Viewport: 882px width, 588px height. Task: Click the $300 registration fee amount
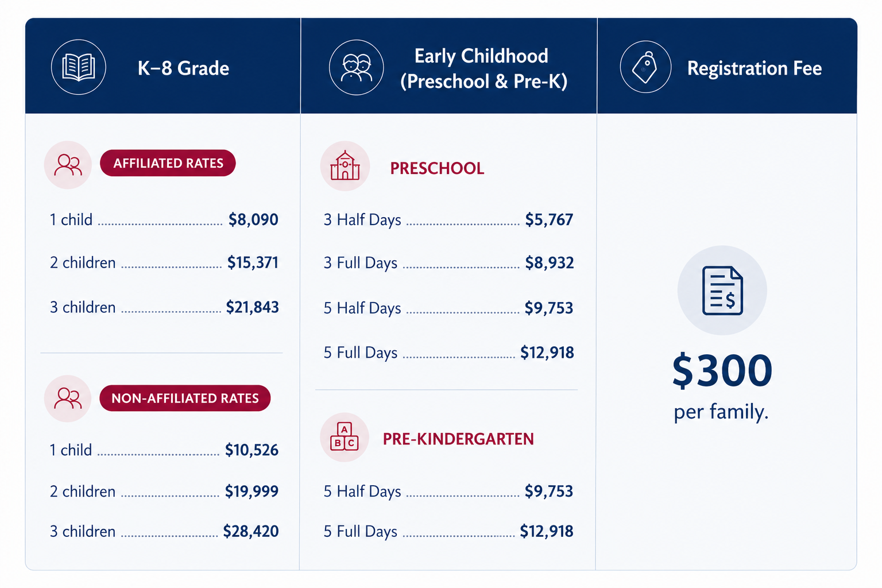(722, 370)
